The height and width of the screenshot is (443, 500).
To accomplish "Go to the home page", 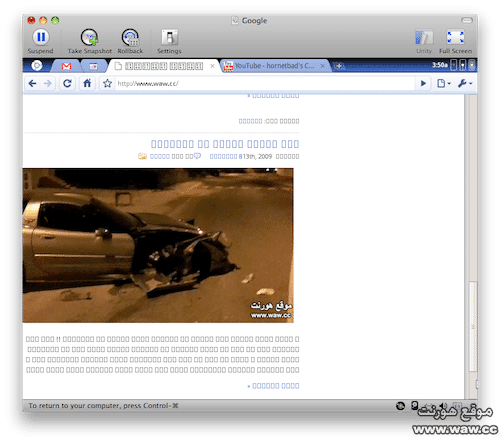I will (87, 83).
